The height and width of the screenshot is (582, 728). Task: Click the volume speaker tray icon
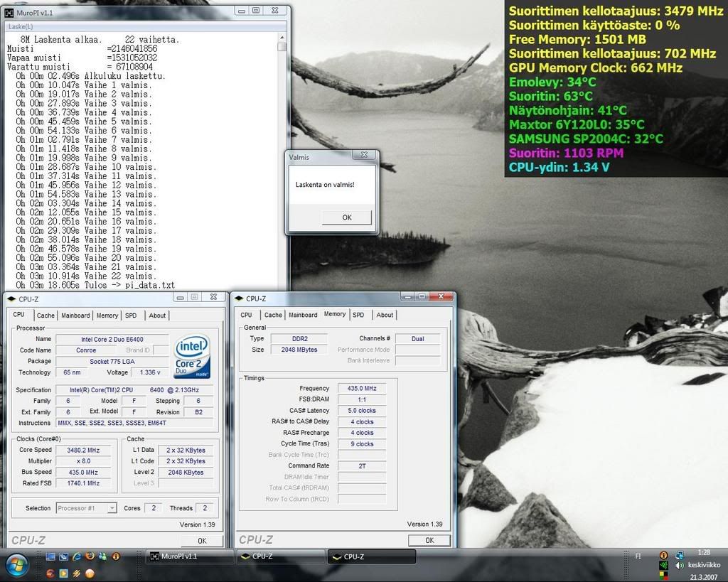pos(680,566)
